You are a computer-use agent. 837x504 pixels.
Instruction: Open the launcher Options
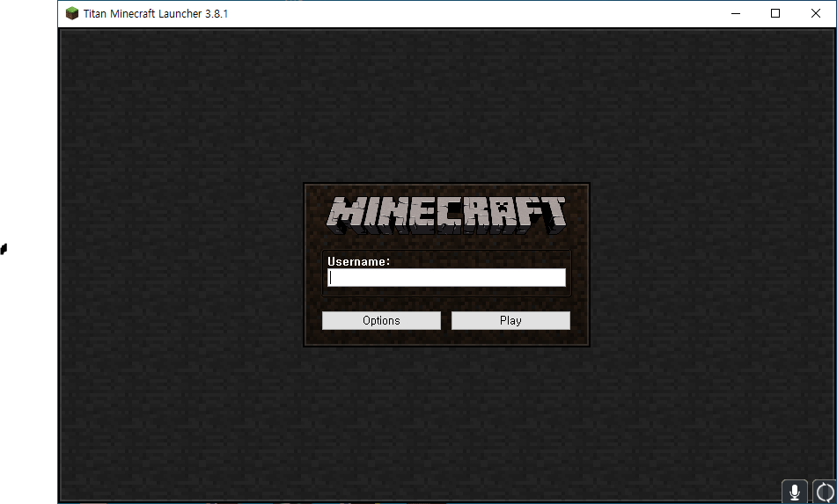tap(381, 320)
